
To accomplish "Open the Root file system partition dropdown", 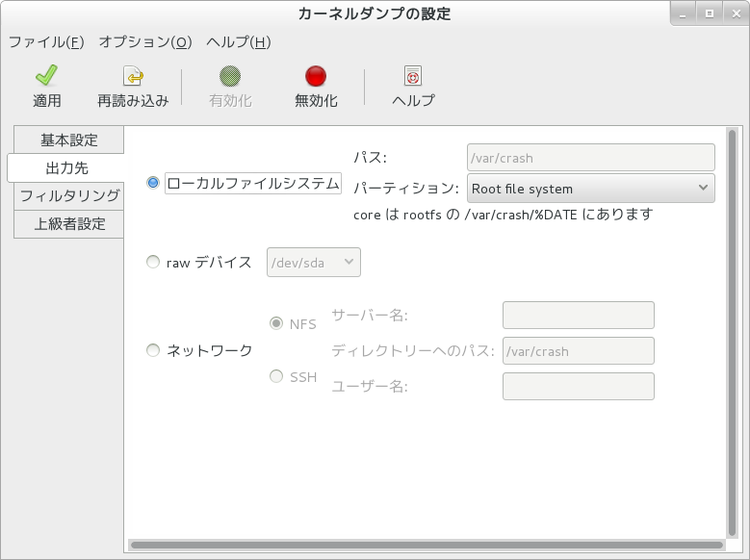I will (x=590, y=189).
